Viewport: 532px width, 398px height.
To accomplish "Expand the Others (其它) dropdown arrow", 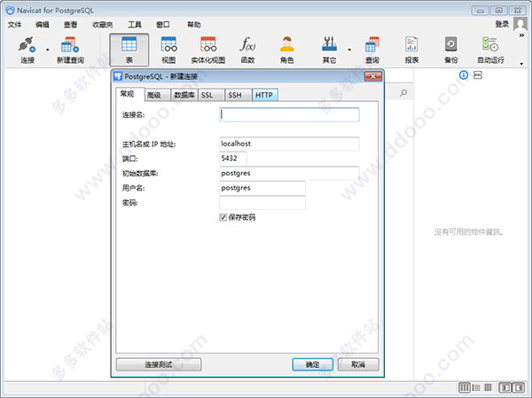I will [349, 50].
